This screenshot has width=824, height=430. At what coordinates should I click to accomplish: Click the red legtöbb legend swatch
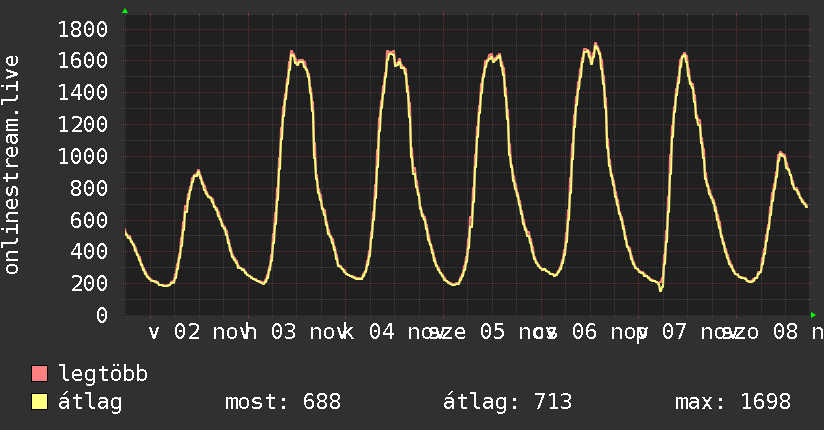pos(40,375)
